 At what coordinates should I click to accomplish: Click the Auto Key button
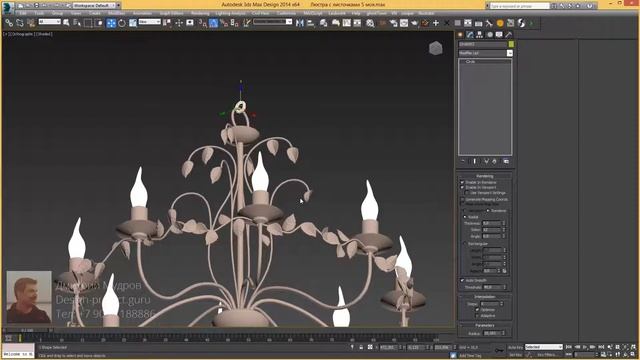(x=515, y=347)
